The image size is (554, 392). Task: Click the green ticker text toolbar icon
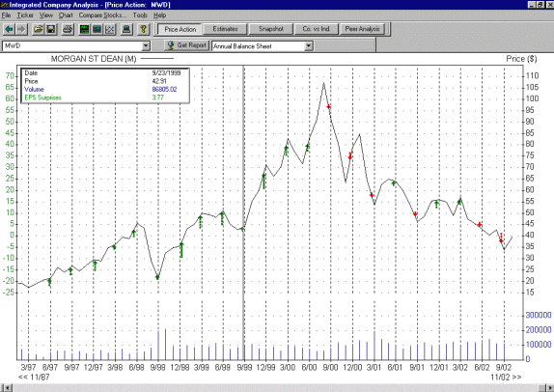[x=84, y=29]
